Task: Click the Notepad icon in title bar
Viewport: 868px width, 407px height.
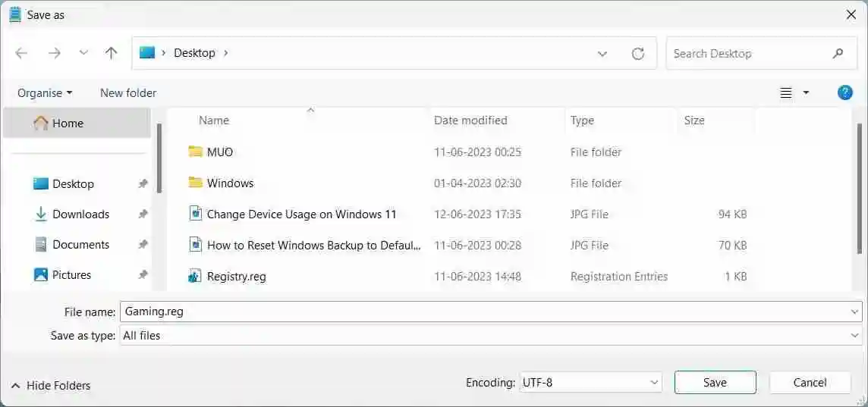Action: tap(15, 15)
